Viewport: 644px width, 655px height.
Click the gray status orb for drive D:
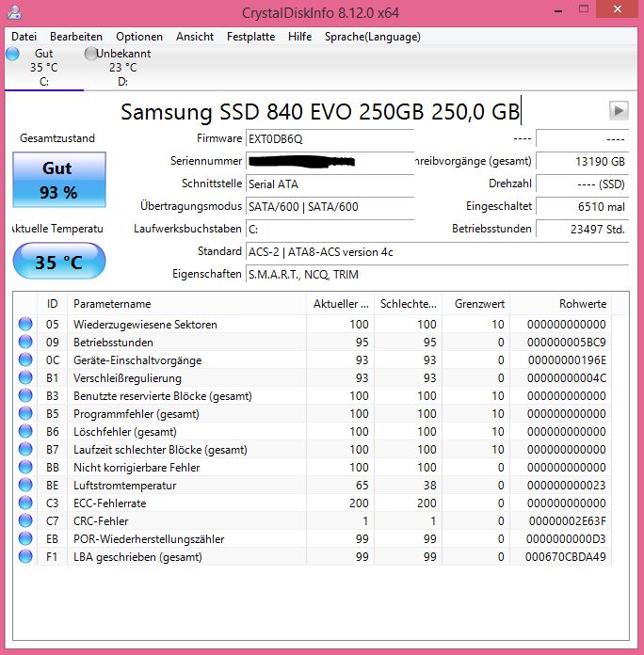[90, 54]
